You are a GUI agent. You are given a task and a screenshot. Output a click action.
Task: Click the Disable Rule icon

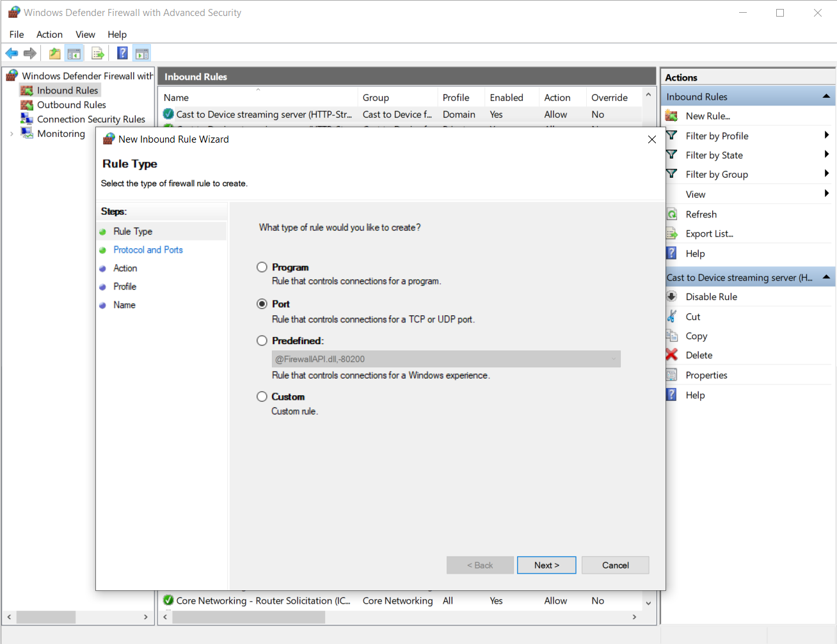point(671,297)
